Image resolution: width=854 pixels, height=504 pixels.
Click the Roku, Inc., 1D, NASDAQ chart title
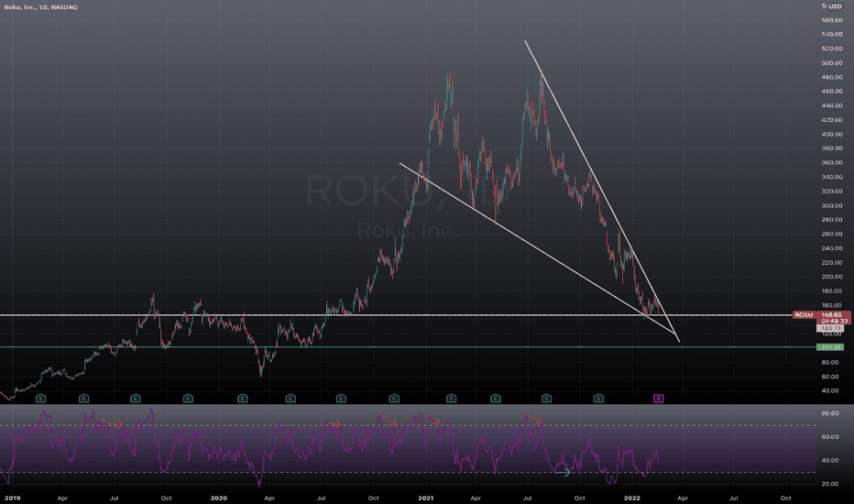(41, 7)
